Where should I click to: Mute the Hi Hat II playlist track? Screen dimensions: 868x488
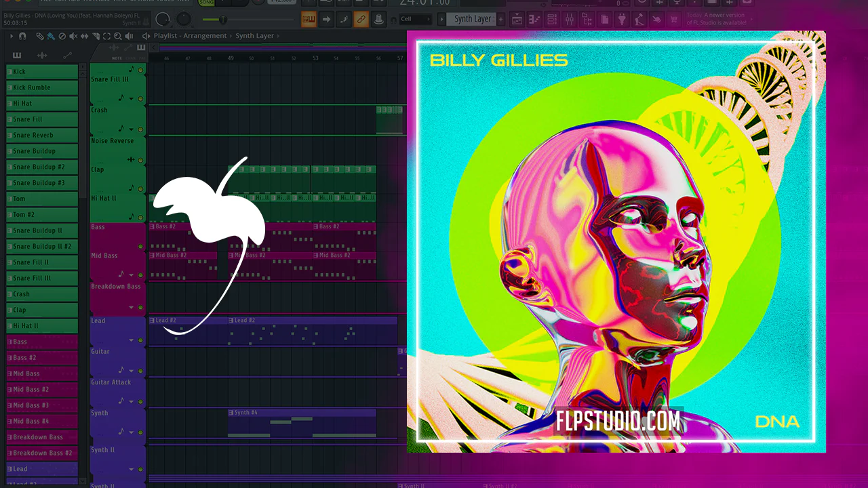(140, 217)
